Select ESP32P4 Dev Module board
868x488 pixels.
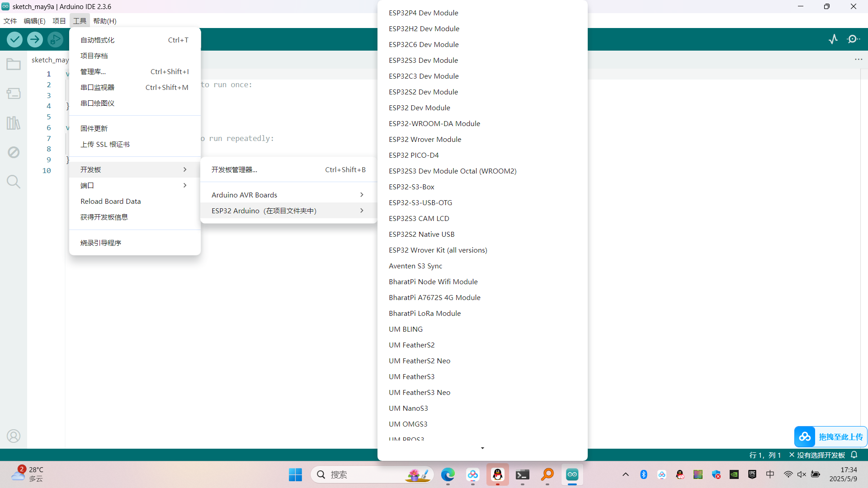(x=482, y=13)
